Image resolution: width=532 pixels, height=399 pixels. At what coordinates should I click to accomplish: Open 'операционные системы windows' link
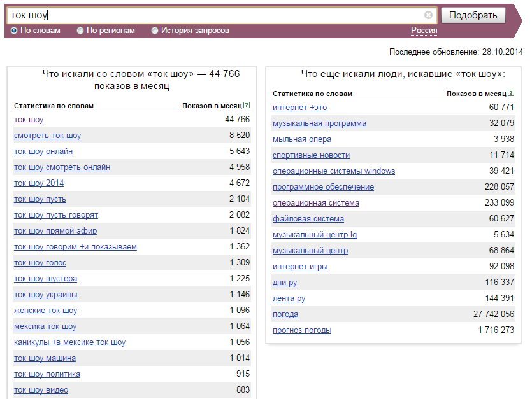pos(334,172)
